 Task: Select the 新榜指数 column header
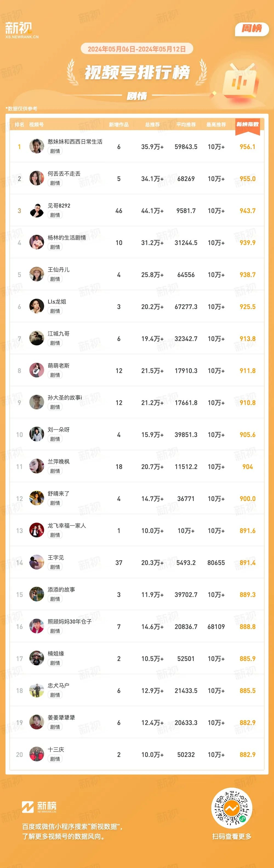tap(247, 125)
